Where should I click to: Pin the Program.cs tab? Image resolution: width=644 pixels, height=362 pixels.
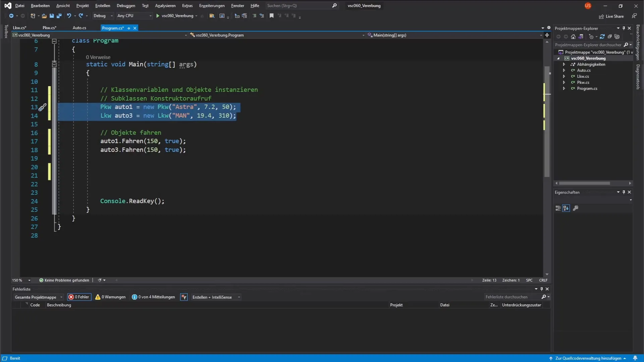129,28
